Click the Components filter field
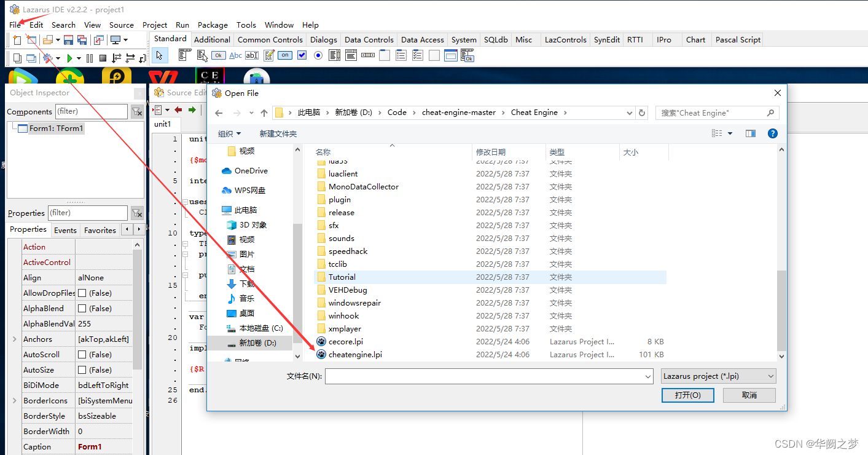This screenshot has height=455, width=868. pos(92,111)
